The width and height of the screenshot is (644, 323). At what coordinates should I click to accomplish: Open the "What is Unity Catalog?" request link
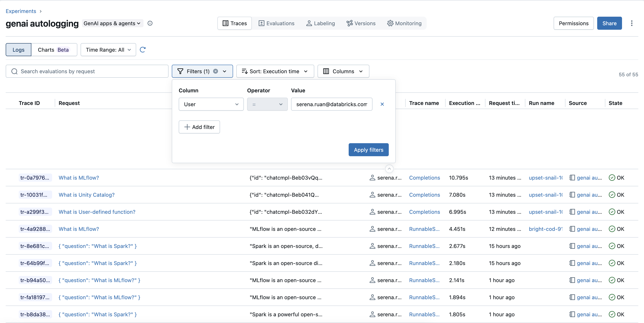[x=86, y=195]
